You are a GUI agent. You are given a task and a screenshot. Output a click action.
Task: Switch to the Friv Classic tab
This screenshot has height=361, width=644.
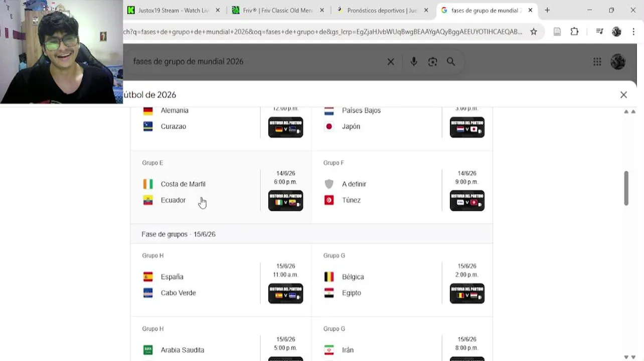click(x=277, y=10)
